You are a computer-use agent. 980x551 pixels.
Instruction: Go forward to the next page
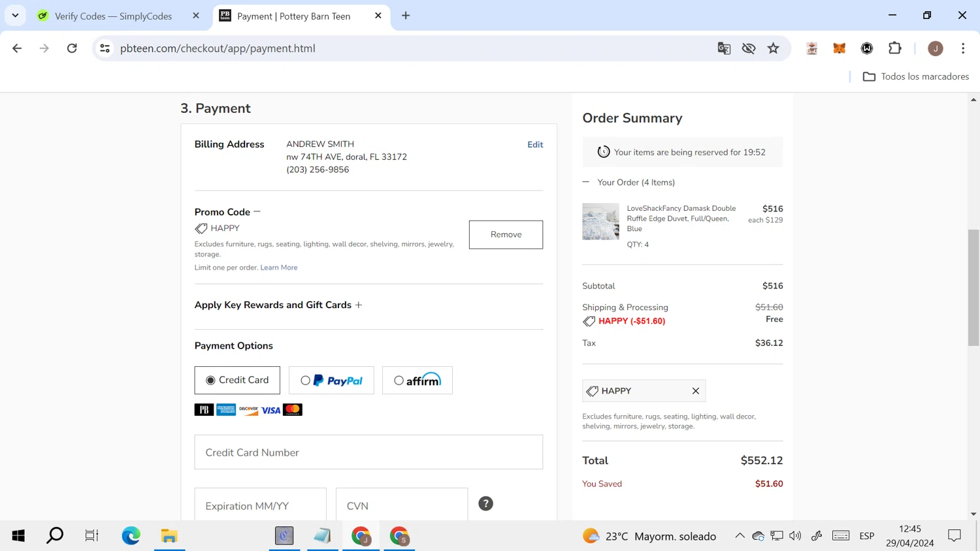click(44, 48)
